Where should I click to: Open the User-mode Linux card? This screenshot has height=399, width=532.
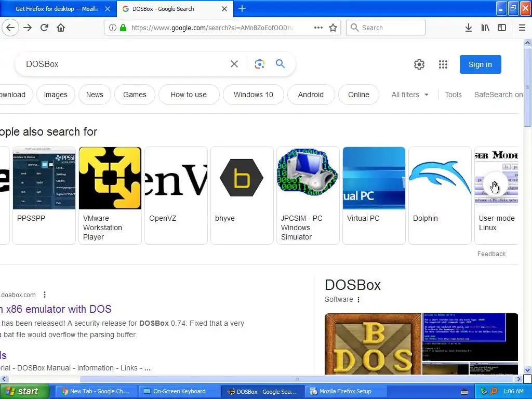(x=496, y=195)
